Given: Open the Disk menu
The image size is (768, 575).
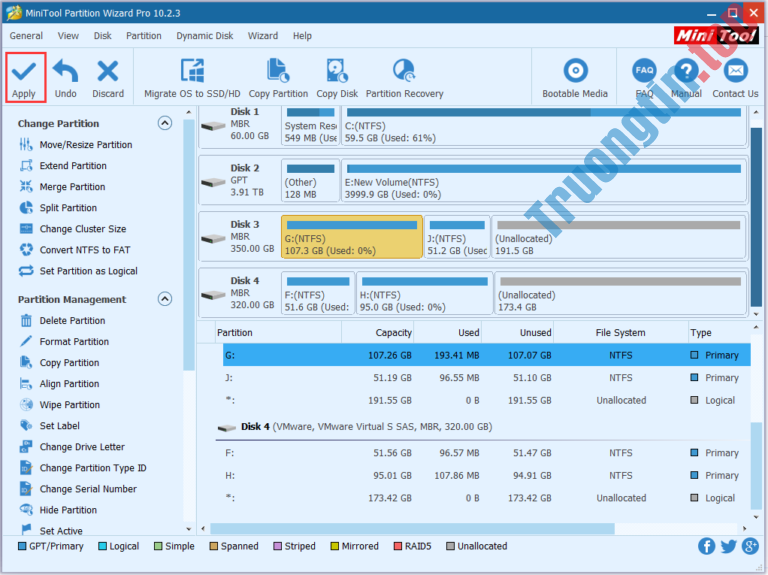Looking at the screenshot, I should 102,36.
